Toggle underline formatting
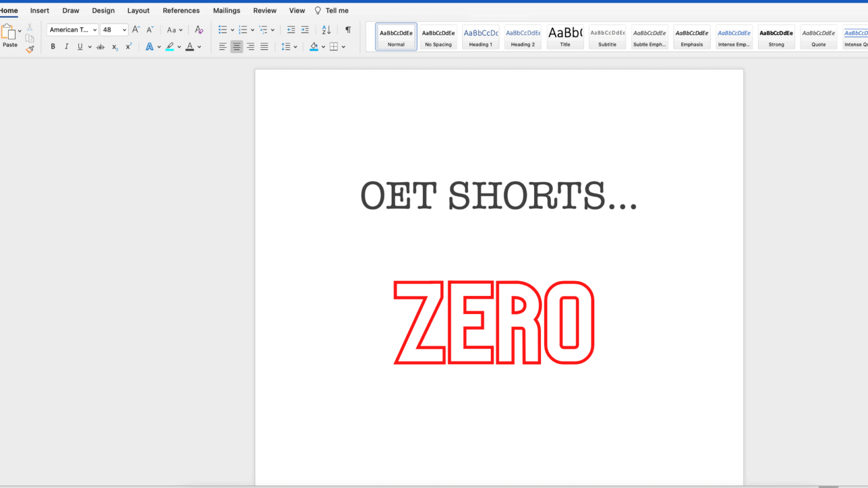 tap(80, 46)
